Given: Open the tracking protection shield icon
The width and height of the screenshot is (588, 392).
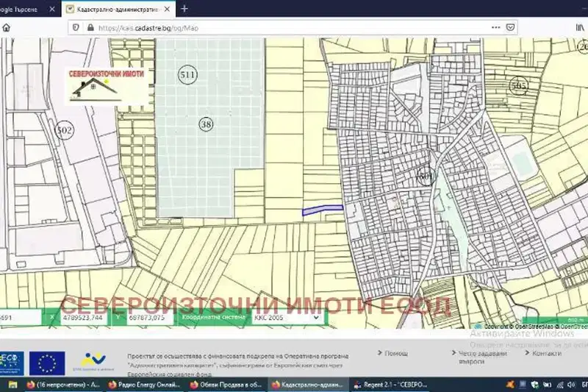Looking at the screenshot, I should 76,28.
